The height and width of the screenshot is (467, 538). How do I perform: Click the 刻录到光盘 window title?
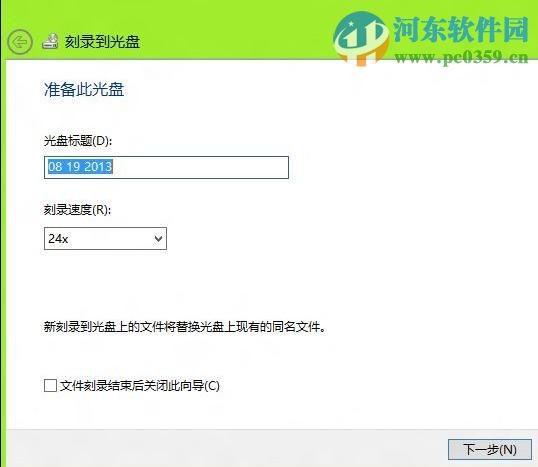click(102, 42)
